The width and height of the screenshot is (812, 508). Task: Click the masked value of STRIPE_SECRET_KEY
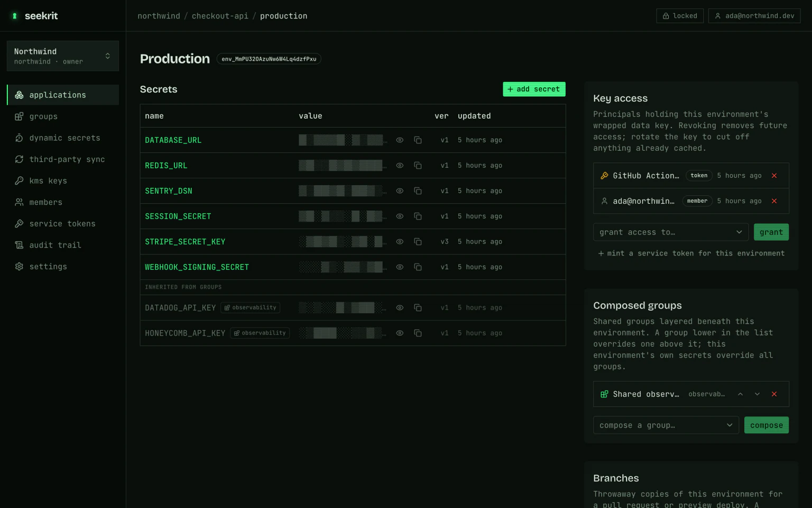pos(343,242)
